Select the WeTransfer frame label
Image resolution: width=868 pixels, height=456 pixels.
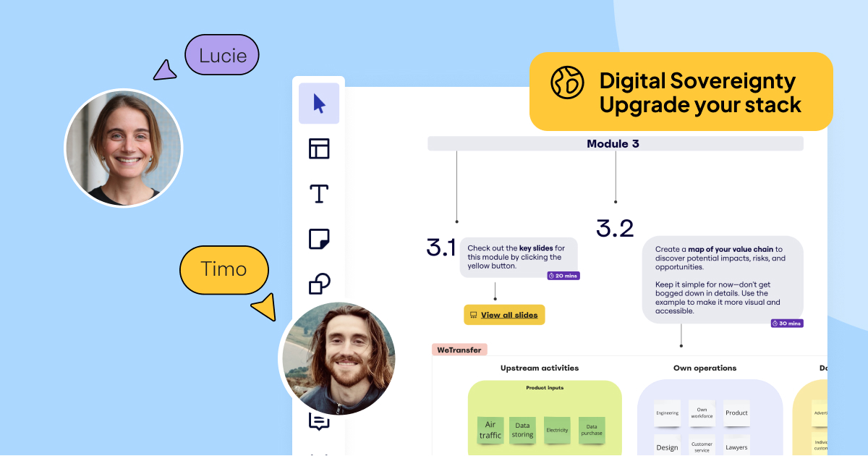(459, 350)
